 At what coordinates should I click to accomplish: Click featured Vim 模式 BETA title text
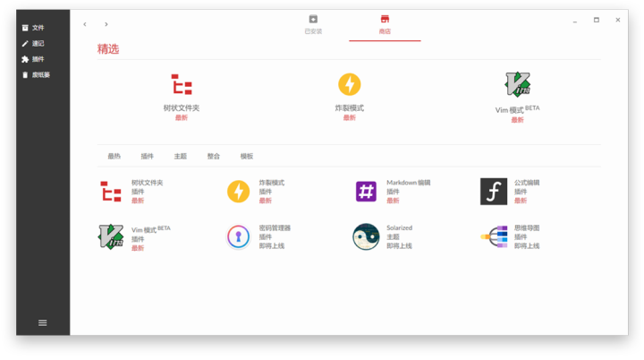(518, 109)
